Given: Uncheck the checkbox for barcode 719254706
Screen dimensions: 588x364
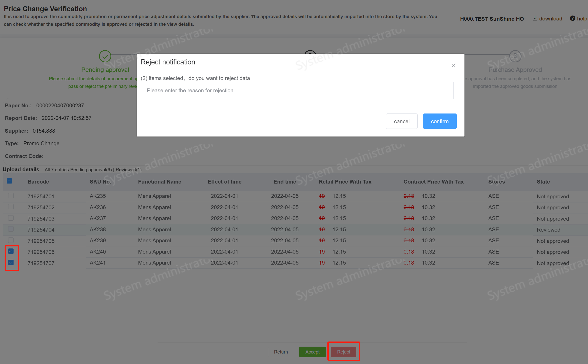Looking at the screenshot, I should [11, 251].
